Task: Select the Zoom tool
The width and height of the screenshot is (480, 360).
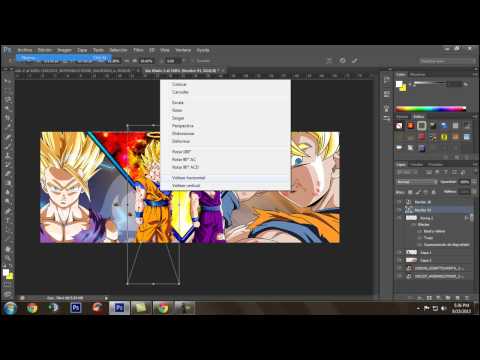Action: coord(8,258)
